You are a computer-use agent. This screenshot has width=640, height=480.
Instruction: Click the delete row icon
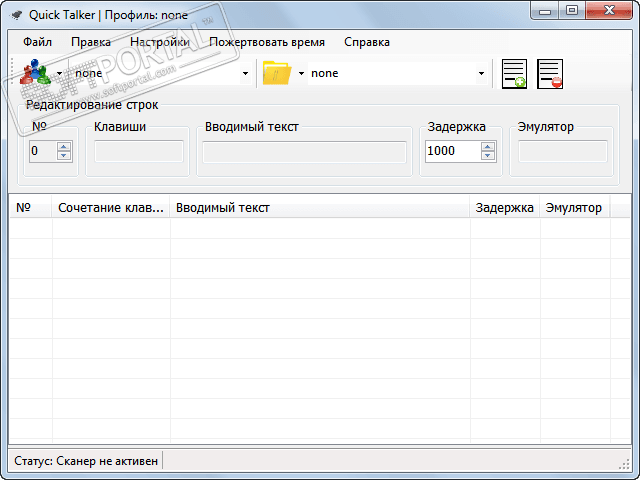point(550,73)
